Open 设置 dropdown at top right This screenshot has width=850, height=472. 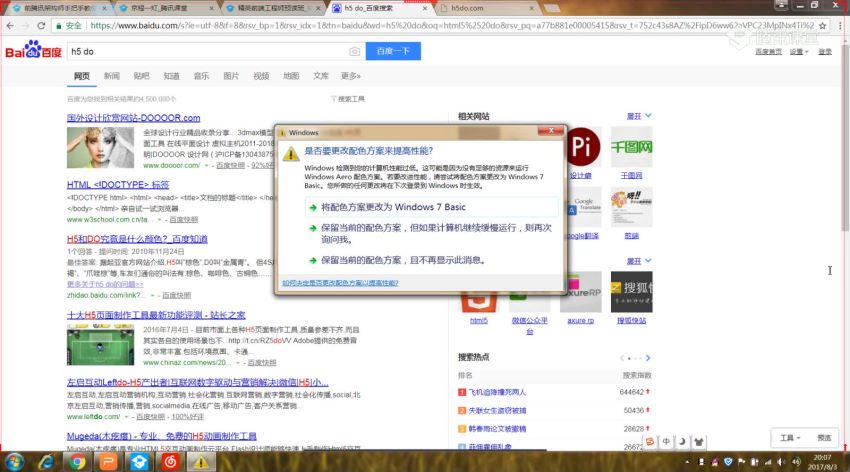[x=799, y=51]
